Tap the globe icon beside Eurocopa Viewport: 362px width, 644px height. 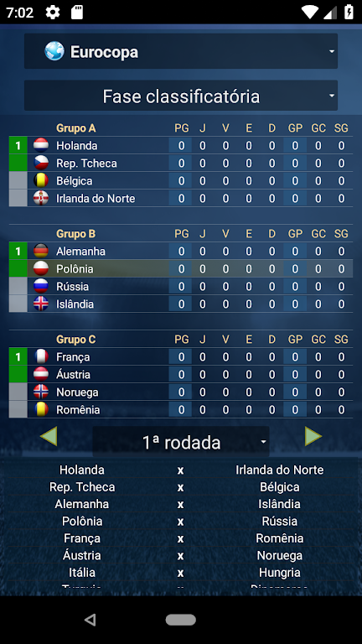[x=54, y=51]
